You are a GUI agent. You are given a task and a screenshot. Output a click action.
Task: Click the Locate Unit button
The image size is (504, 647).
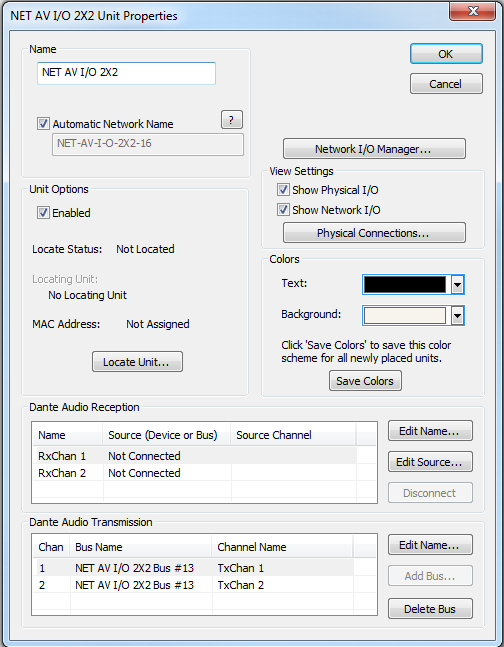pos(137,361)
